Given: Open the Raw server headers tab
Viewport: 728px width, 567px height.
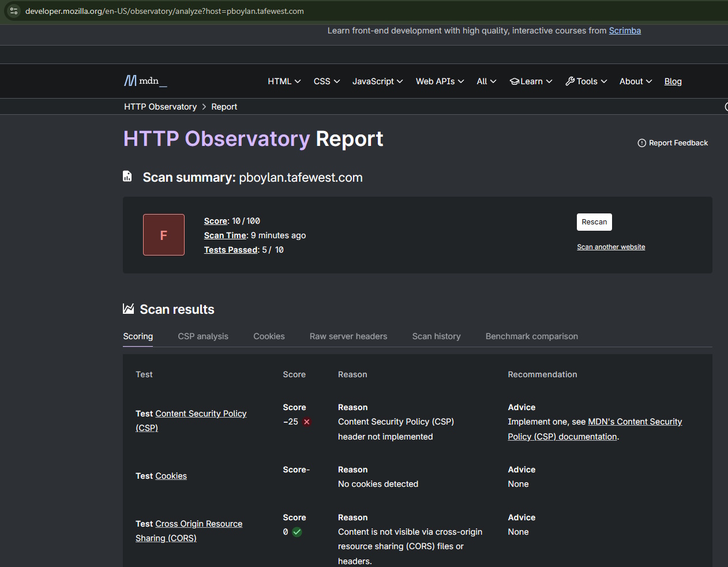Looking at the screenshot, I should 348,336.
